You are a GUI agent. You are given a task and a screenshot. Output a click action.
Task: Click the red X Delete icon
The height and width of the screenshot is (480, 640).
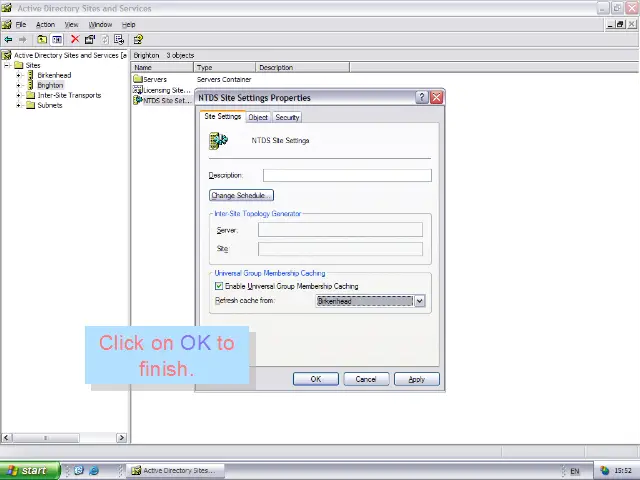75,39
